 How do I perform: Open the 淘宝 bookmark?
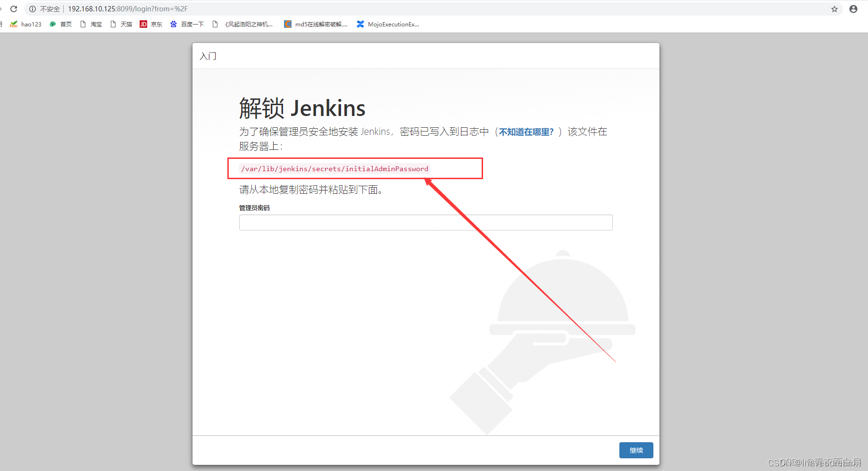pos(91,24)
